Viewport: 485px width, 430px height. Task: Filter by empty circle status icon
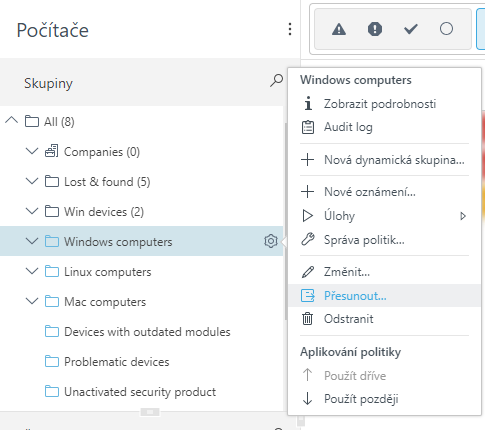click(x=446, y=29)
